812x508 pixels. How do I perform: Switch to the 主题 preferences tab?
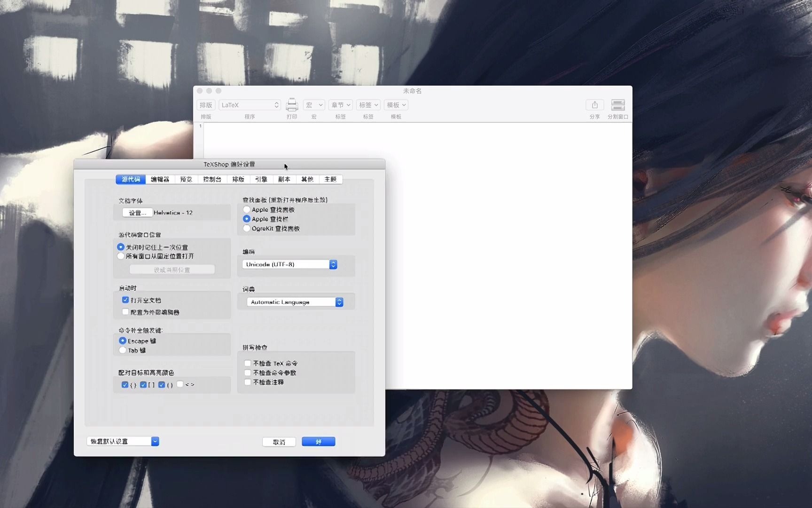[x=330, y=179]
